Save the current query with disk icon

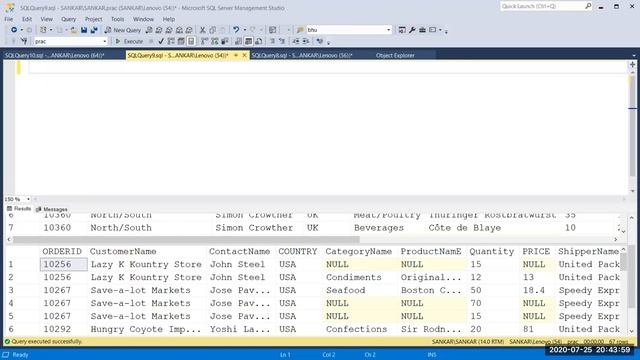[x=84, y=30]
